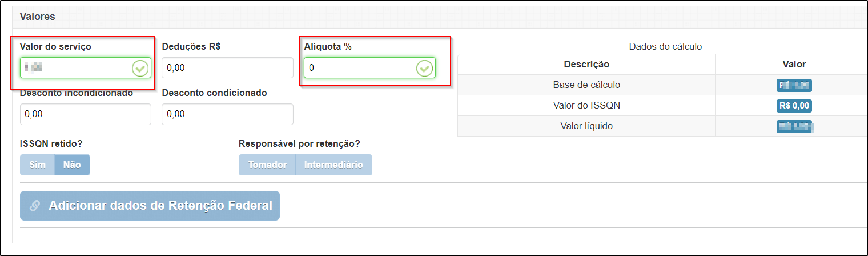The image size is (868, 256).
Task: Click the Descrição column header
Action: click(x=586, y=64)
